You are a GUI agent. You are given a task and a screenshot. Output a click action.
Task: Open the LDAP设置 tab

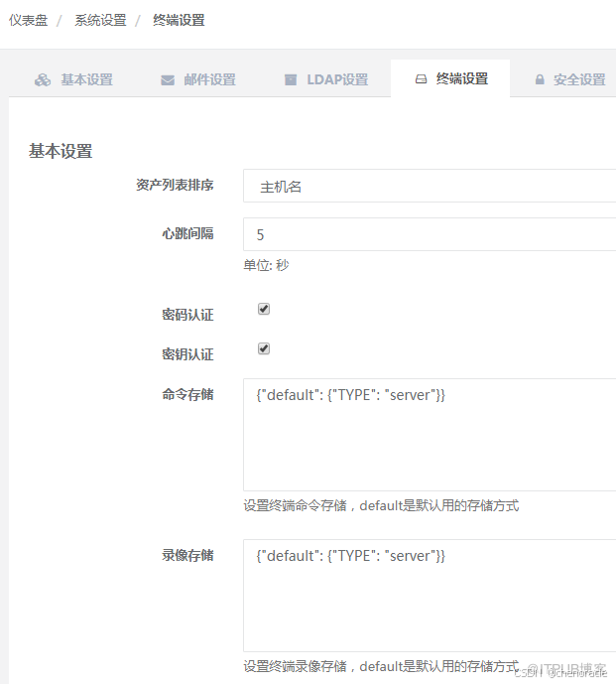pos(326,79)
